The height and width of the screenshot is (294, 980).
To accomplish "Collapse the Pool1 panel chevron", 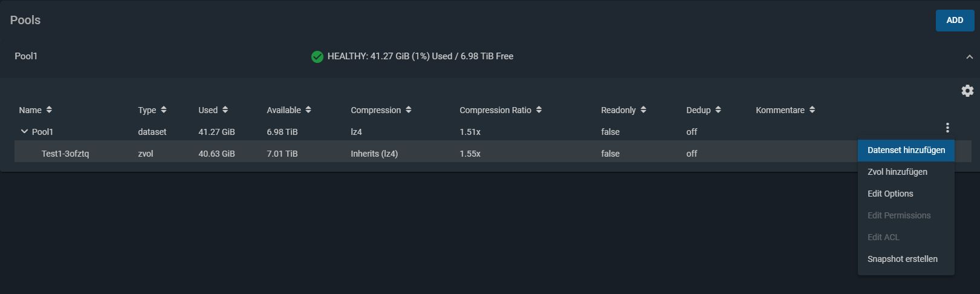I will pyautogui.click(x=969, y=57).
